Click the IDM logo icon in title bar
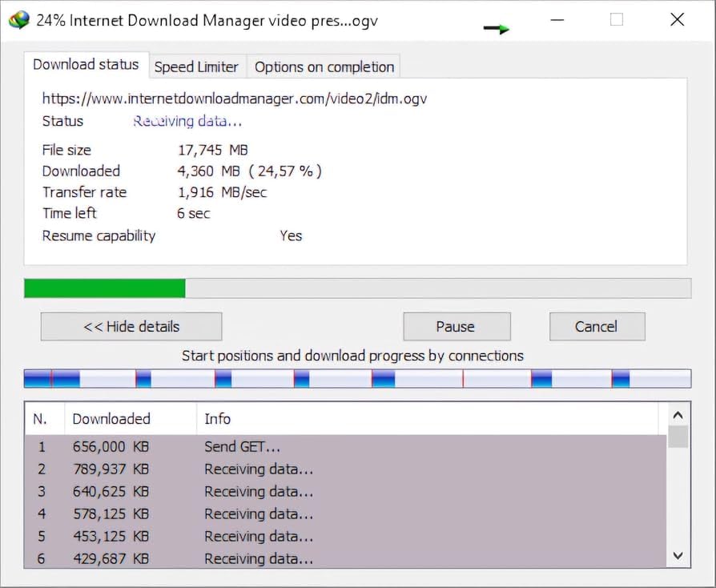716x588 pixels. click(x=18, y=20)
